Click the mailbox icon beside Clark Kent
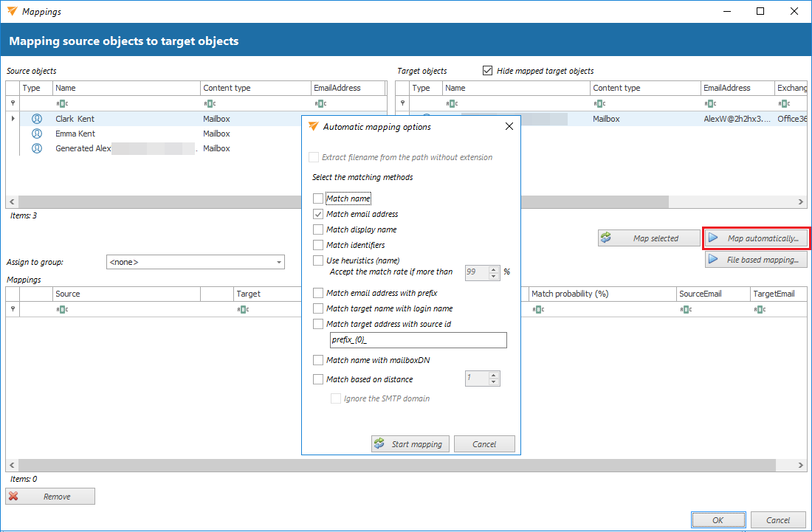The width and height of the screenshot is (812, 532). pyautogui.click(x=37, y=119)
